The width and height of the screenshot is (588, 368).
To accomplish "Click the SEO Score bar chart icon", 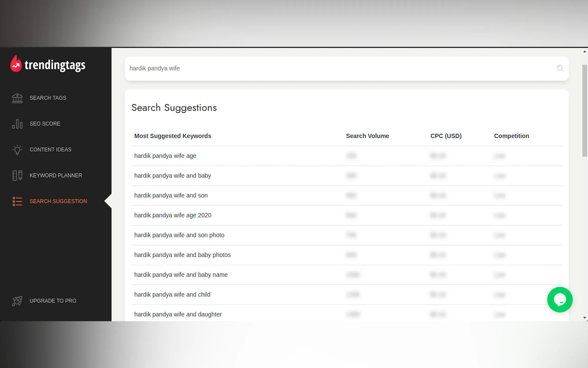I will 17,124.
